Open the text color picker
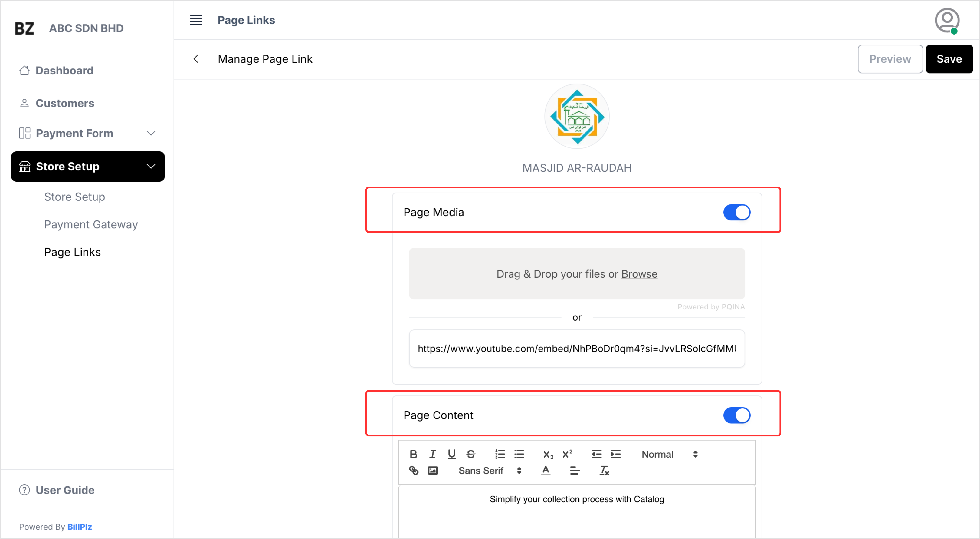The height and width of the screenshot is (539, 980). point(546,471)
